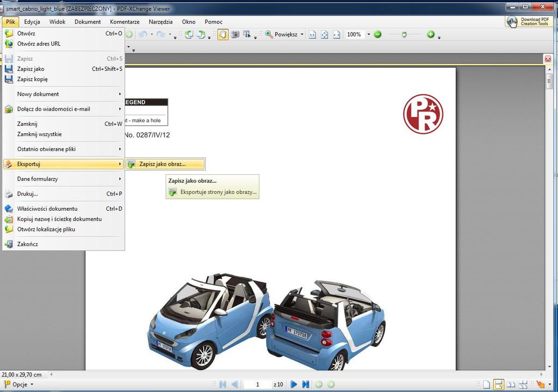This screenshot has width=558, height=392.
Task: Open the zoom percentage dropdown
Action: tap(369, 34)
